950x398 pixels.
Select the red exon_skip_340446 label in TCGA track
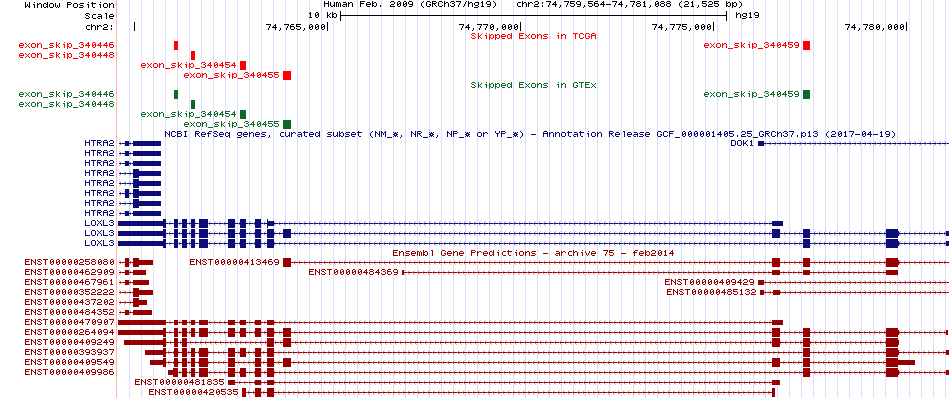pyautogui.click(x=67, y=45)
